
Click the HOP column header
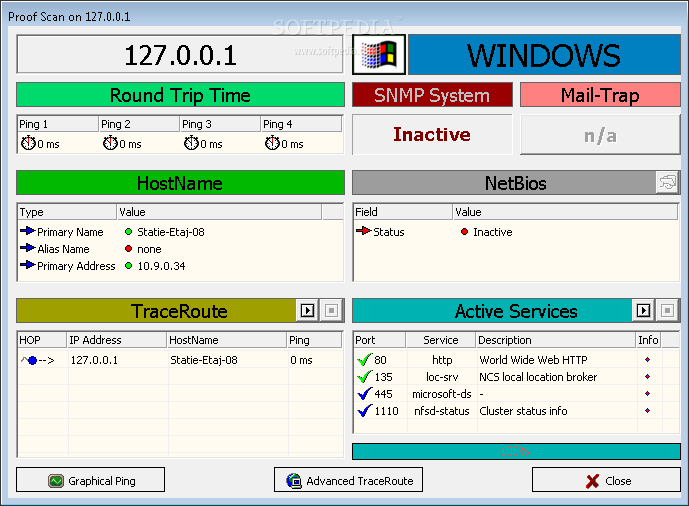42,340
